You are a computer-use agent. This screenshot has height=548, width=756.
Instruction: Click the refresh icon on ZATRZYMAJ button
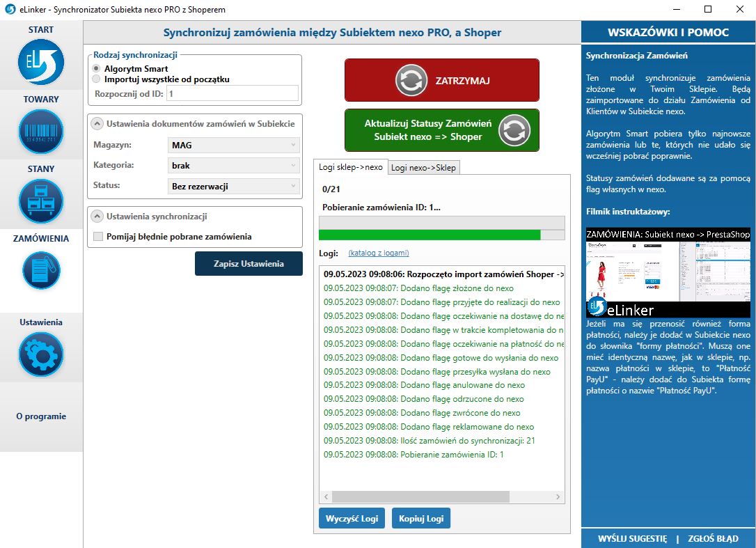[411, 81]
